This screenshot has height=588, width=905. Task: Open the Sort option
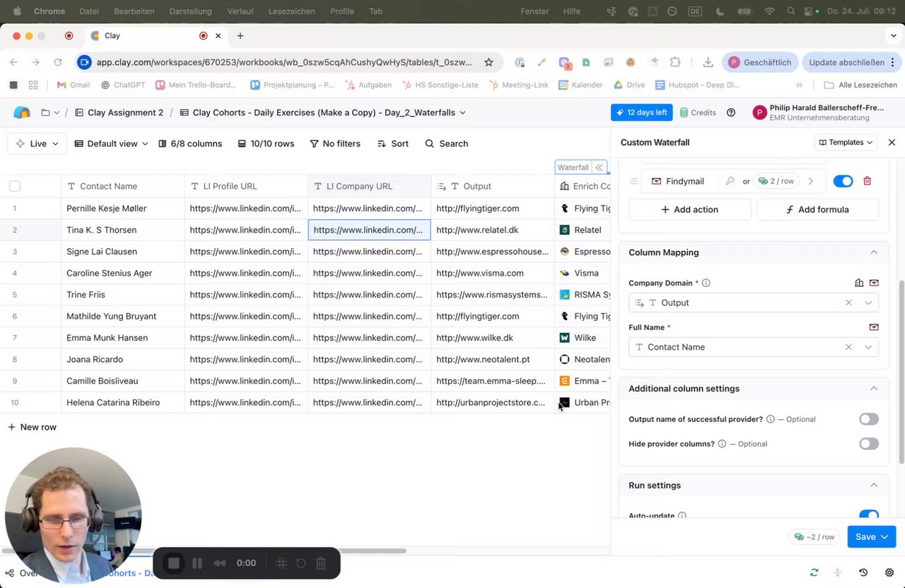pos(392,143)
